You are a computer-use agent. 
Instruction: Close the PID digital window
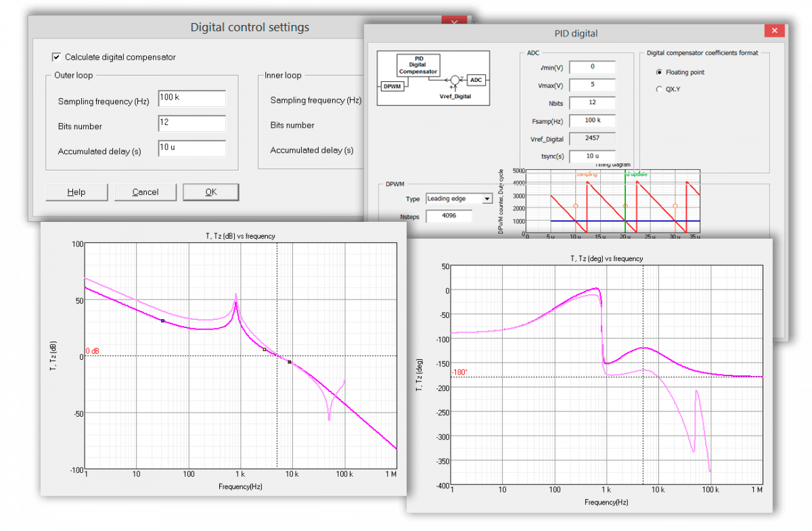[x=773, y=32]
